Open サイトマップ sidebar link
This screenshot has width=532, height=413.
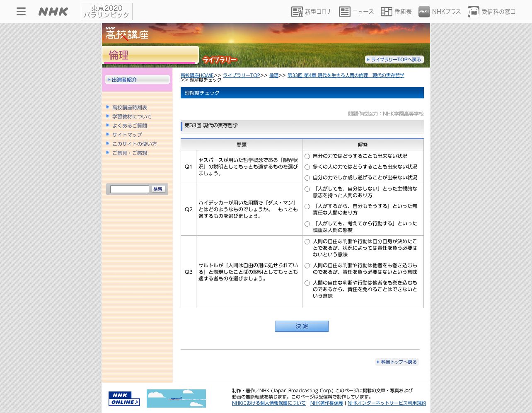[127, 135]
